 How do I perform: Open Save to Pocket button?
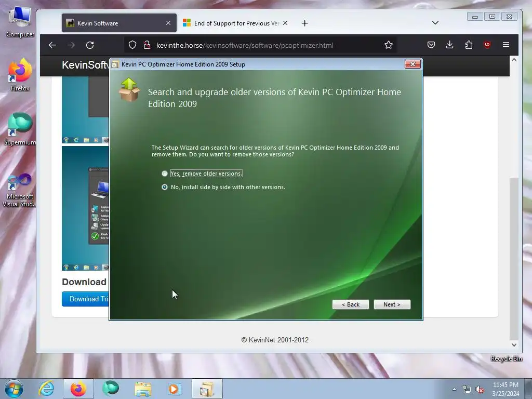click(431, 45)
